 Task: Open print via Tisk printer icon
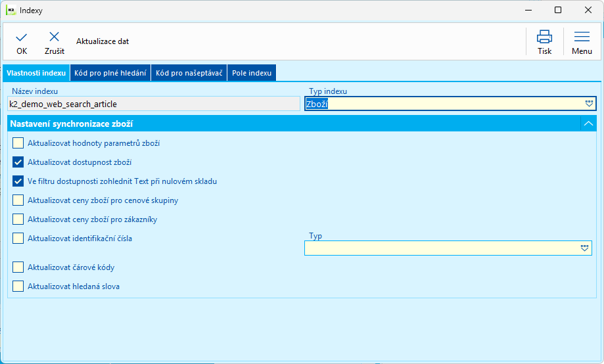click(544, 37)
